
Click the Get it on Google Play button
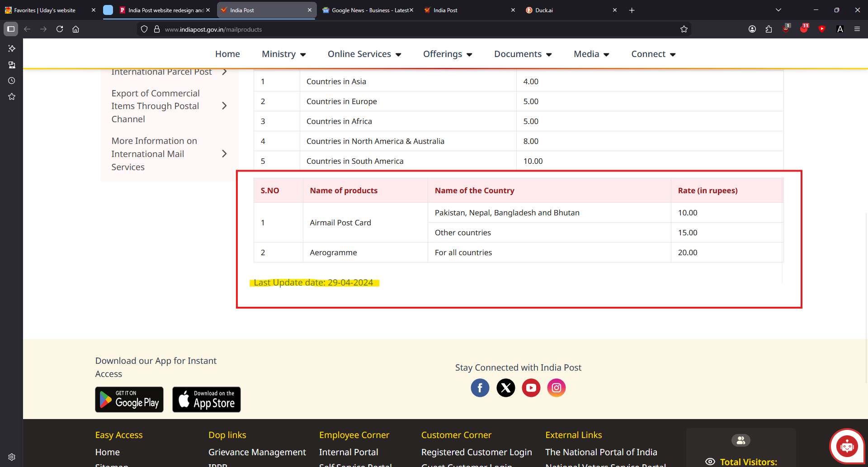(129, 400)
